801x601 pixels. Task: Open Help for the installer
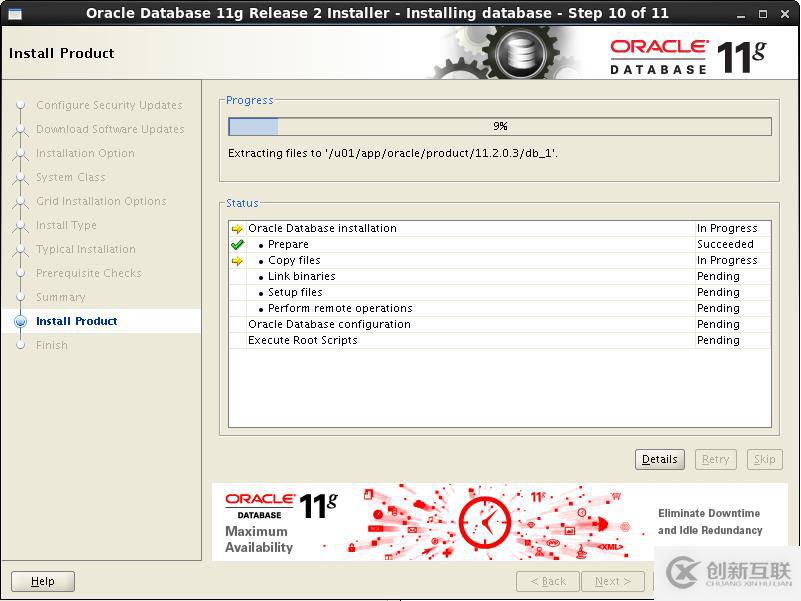click(43, 581)
